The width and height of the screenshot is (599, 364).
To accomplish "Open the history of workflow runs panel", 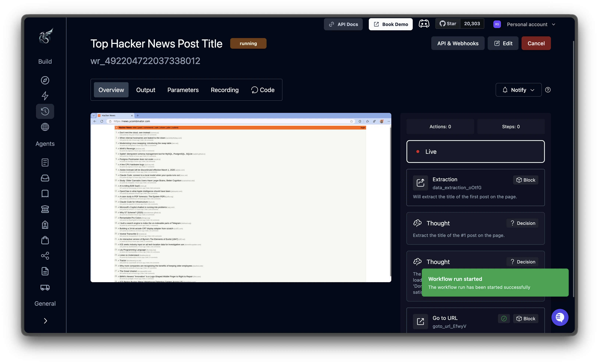I will [45, 111].
